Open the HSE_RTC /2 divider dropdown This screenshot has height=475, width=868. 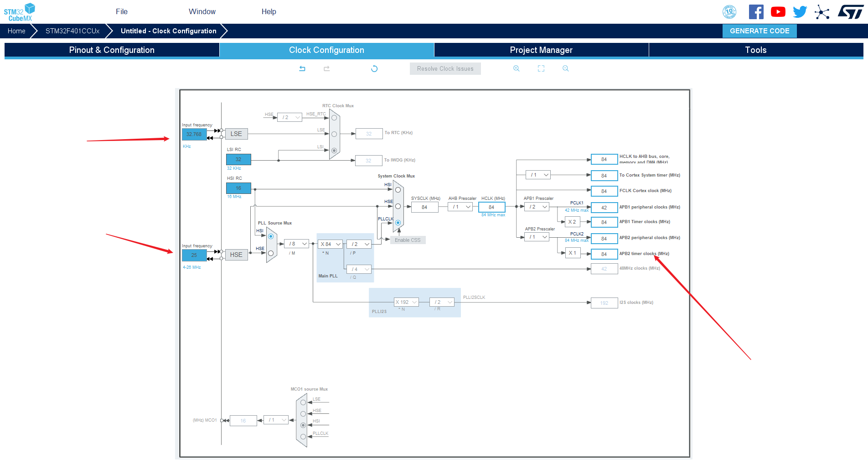tap(290, 117)
